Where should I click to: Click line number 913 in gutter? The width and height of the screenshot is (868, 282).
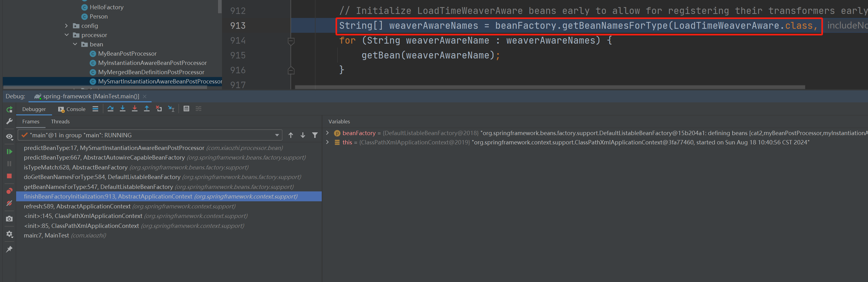(x=238, y=26)
